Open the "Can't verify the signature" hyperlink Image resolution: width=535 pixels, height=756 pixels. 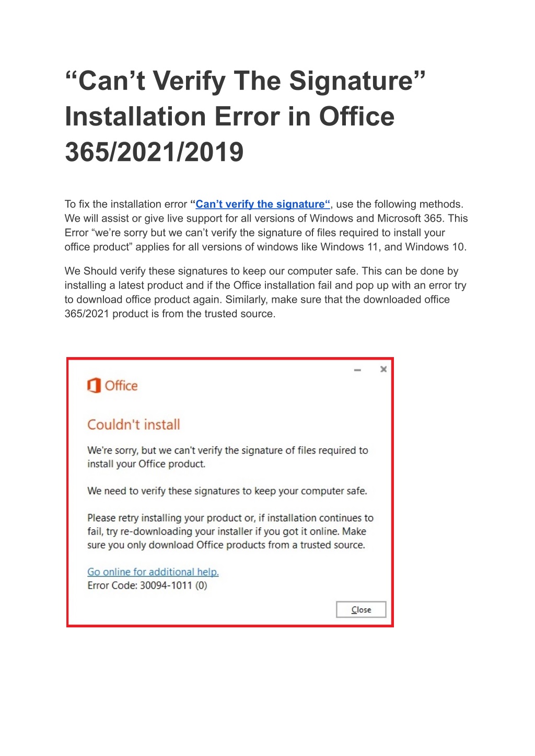(263, 204)
